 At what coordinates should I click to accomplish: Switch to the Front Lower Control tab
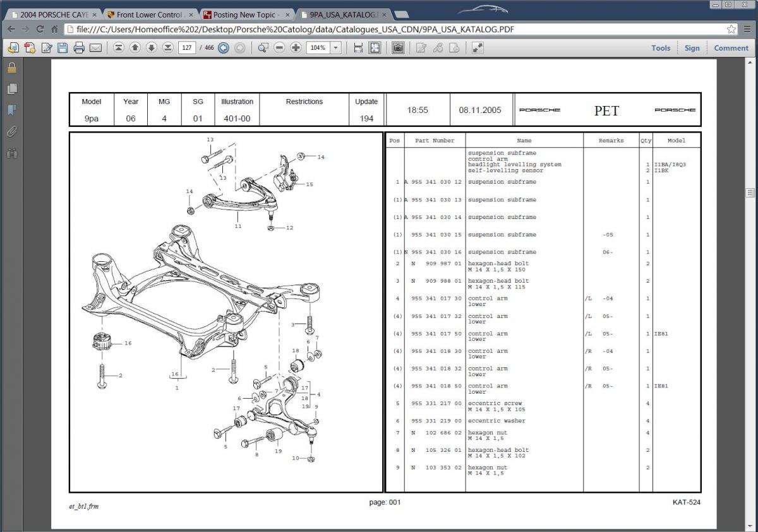point(149,14)
